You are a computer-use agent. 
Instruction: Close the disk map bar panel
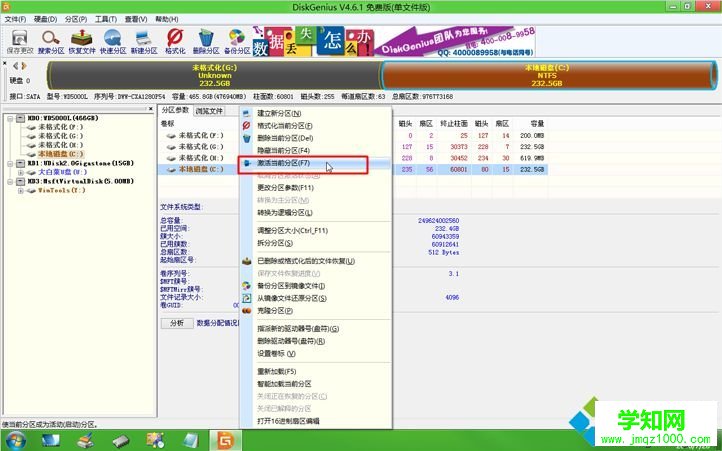click(x=5, y=63)
